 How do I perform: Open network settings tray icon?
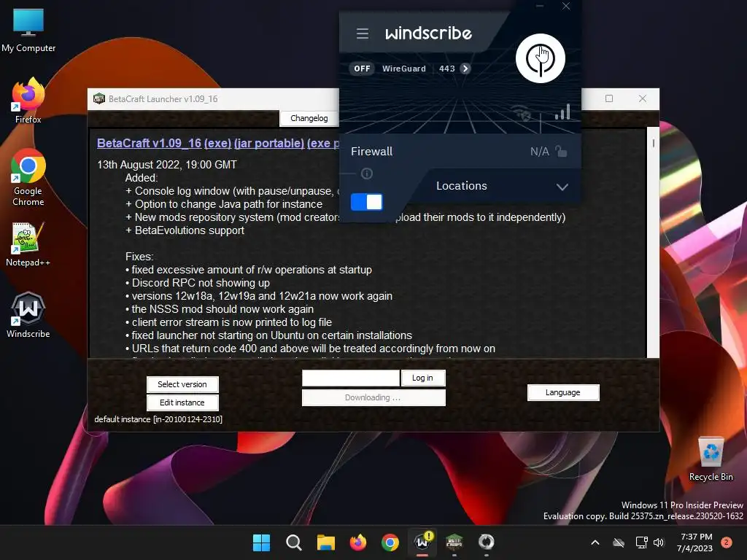(642, 542)
